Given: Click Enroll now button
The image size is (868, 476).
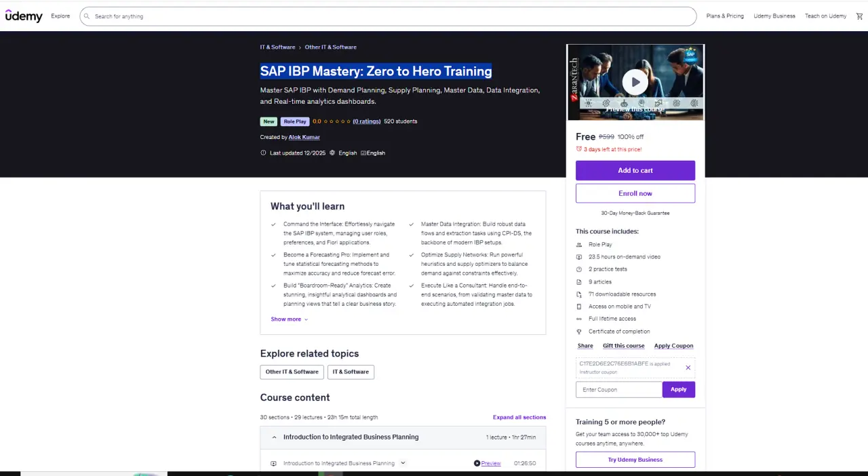Looking at the screenshot, I should click(x=635, y=193).
